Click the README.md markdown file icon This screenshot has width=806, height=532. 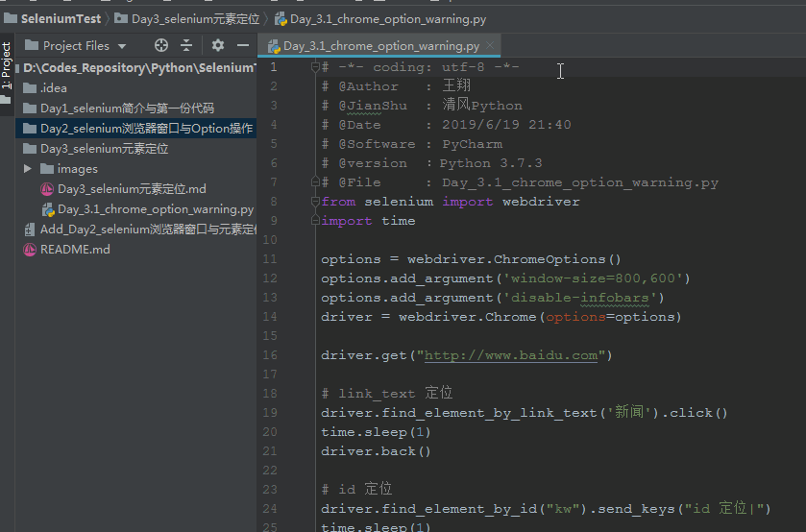30,250
